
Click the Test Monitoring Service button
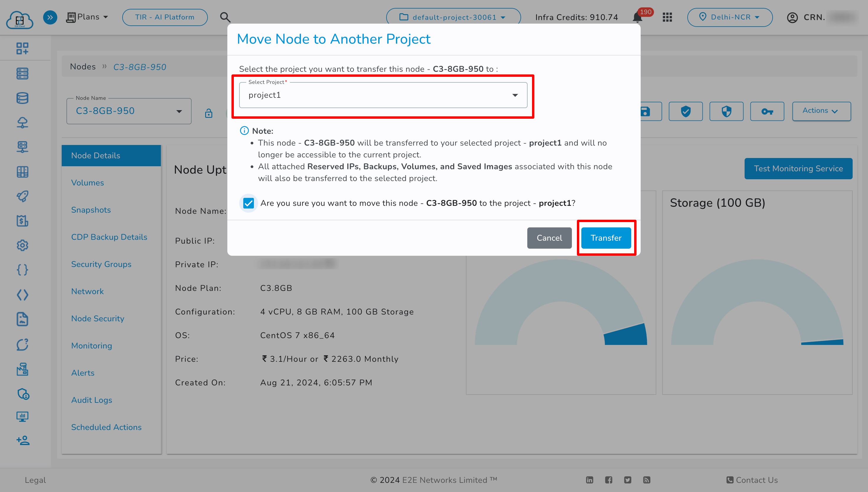798,169
